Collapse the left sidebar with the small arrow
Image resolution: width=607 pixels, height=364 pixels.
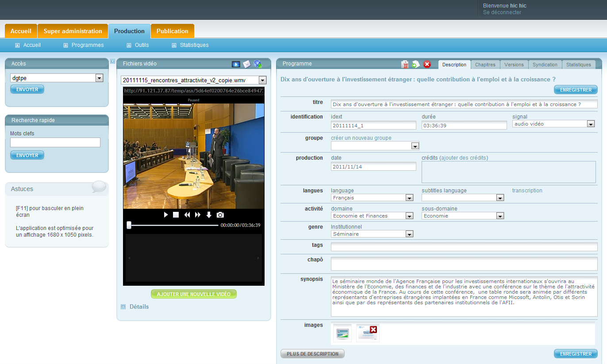click(x=112, y=61)
